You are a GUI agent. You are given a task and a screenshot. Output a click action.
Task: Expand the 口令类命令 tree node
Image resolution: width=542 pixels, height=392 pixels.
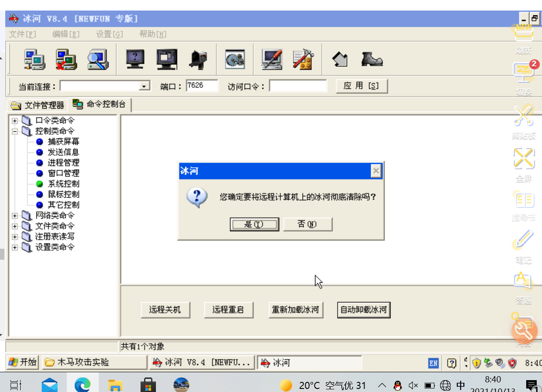pos(15,120)
